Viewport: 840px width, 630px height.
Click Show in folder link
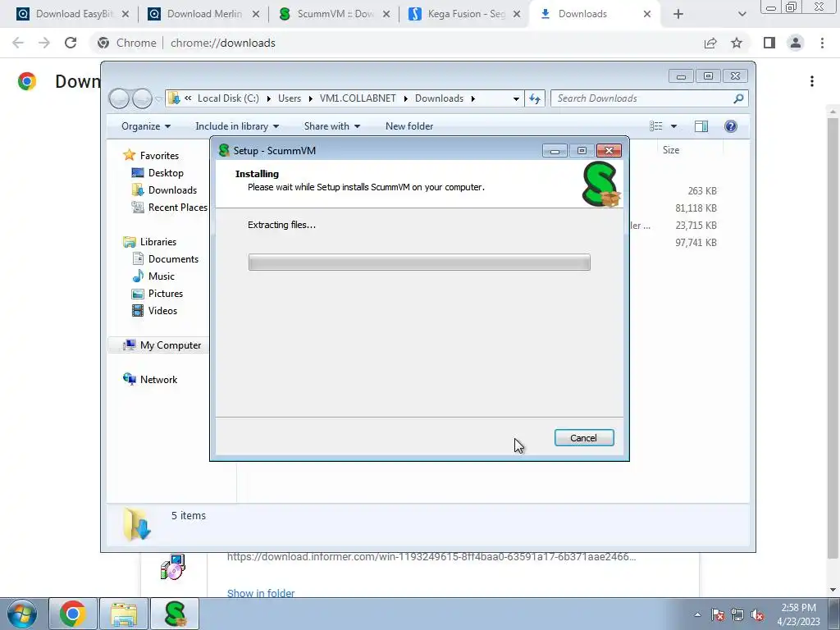tap(261, 593)
